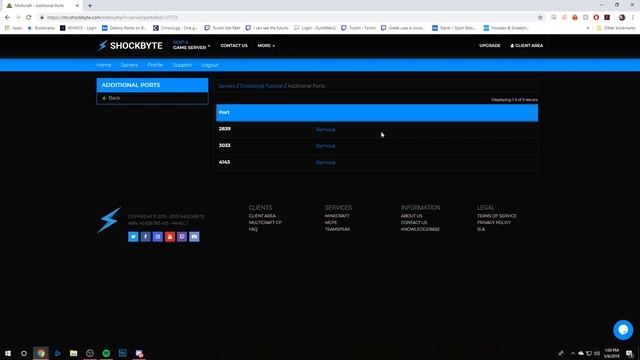Click the browser back arrow
The height and width of the screenshot is (360, 640).
coord(7,17)
